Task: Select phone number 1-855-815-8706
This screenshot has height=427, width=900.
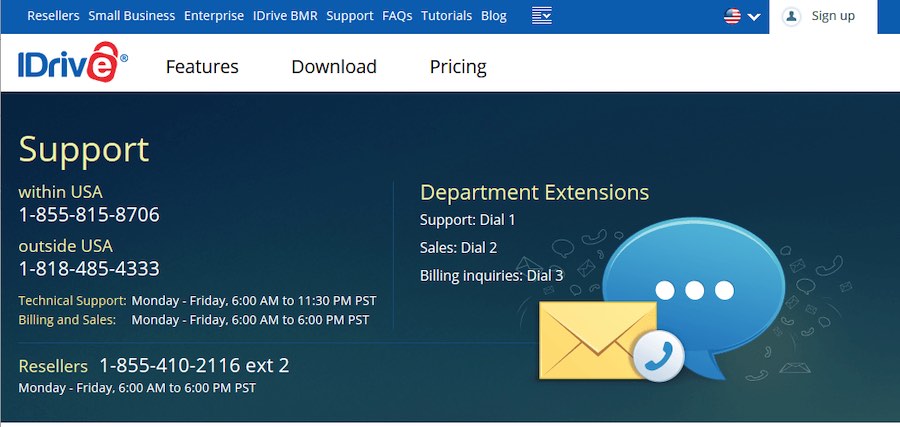Action: tap(89, 215)
